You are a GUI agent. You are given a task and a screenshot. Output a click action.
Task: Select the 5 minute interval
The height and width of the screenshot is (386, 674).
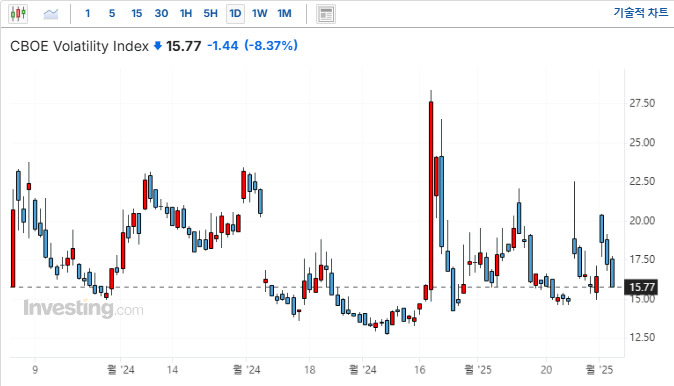112,13
